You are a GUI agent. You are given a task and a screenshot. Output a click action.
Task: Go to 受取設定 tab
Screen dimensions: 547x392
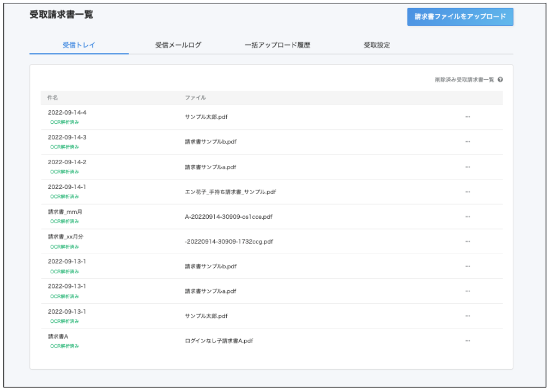pyautogui.click(x=376, y=45)
